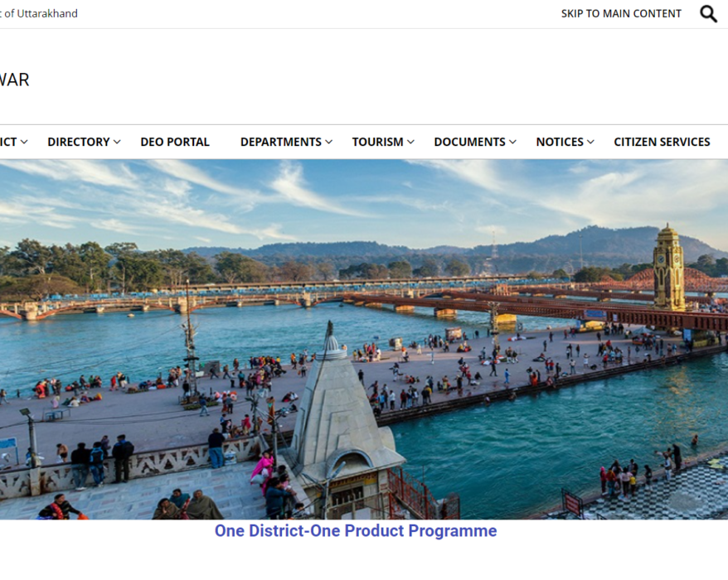Expand the TOURISM chevron arrow
Screen dimensions: 728x580
point(411,142)
